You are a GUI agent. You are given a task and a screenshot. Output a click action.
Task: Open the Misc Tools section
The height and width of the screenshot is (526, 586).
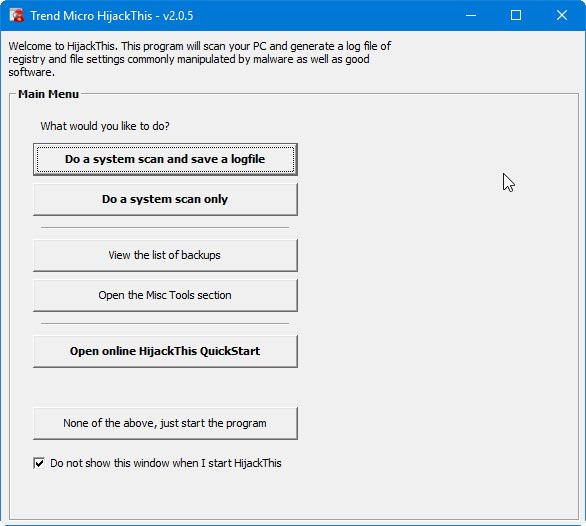165,295
